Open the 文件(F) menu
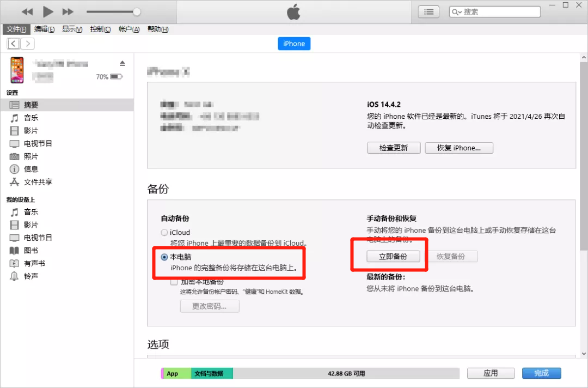The height and width of the screenshot is (388, 588). point(16,29)
